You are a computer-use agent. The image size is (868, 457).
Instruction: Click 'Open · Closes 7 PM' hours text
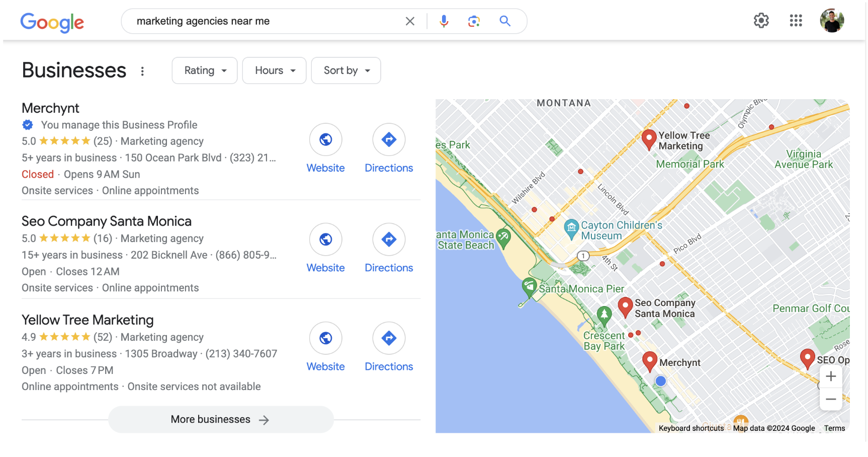pos(67,370)
